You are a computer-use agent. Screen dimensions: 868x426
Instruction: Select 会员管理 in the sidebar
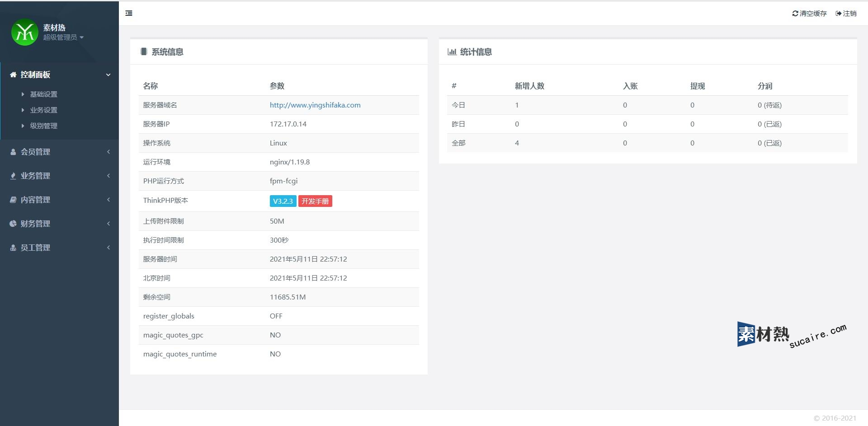coord(35,152)
